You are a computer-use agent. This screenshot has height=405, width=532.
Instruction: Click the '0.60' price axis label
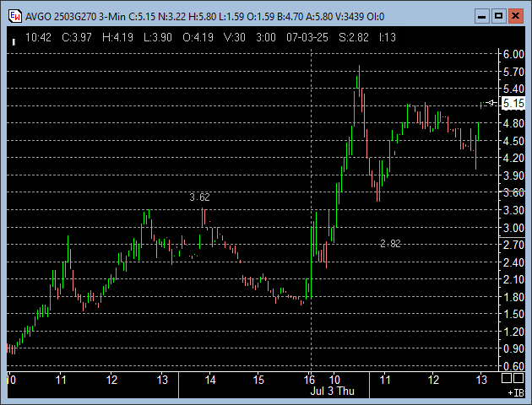point(513,366)
